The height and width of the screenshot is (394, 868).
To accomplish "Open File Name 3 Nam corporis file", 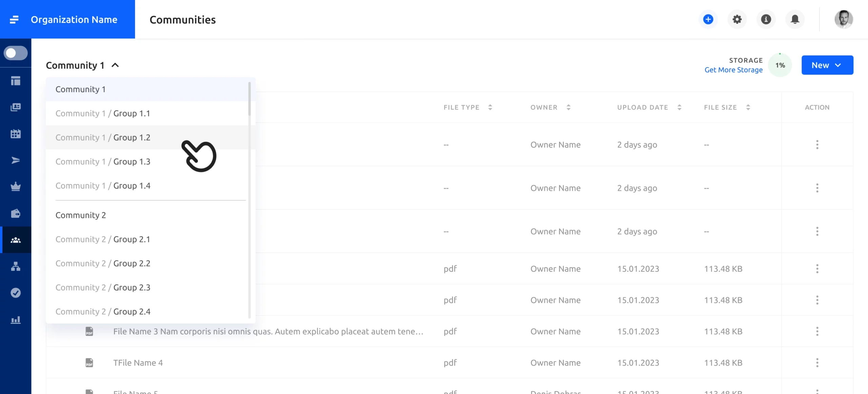I will coord(268,331).
